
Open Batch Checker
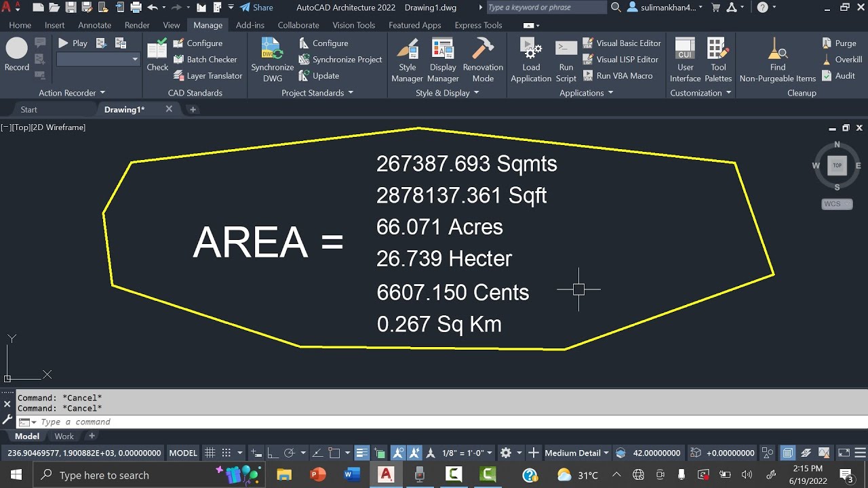pyautogui.click(x=205, y=60)
